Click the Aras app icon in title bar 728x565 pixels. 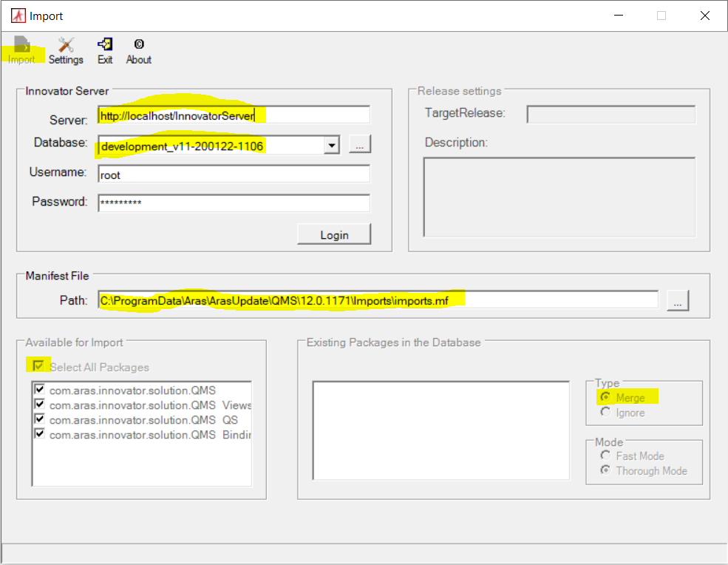(x=18, y=16)
